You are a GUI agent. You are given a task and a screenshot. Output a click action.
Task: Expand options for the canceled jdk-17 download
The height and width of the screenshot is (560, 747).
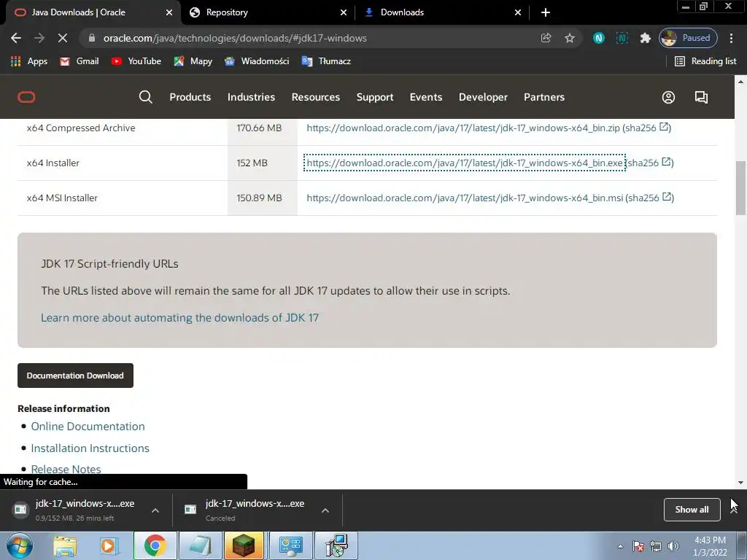coord(325,510)
